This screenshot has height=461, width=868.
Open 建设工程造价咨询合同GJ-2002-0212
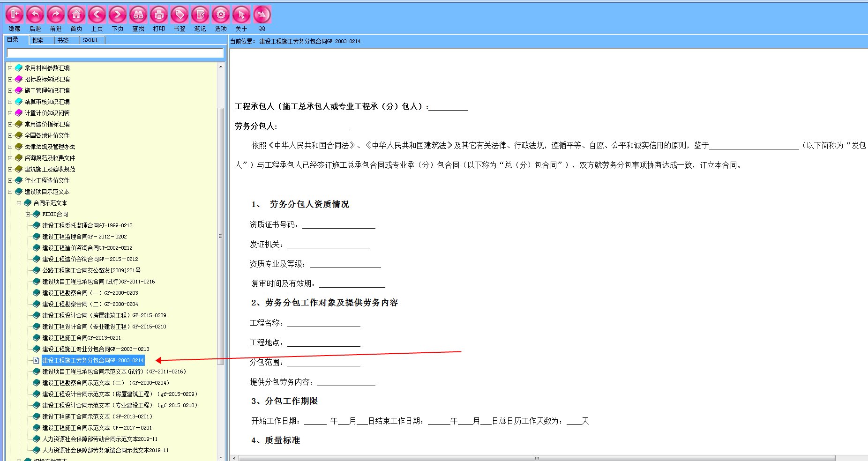click(87, 248)
